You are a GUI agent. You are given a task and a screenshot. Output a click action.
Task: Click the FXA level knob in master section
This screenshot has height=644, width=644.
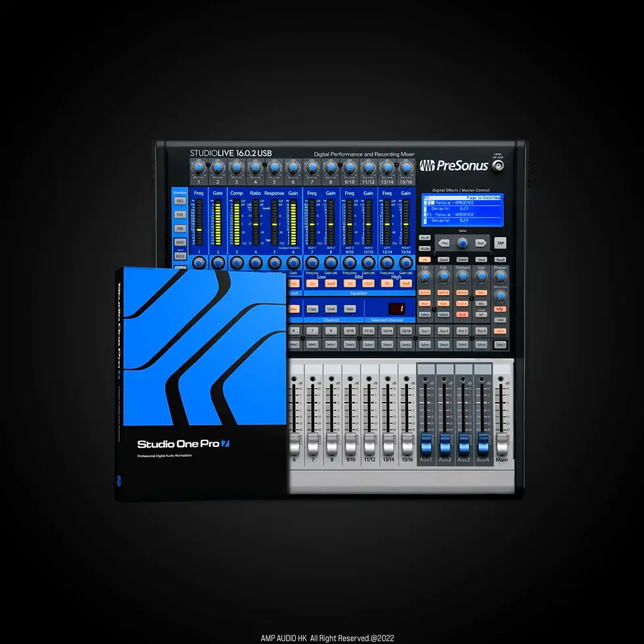pos(425,277)
